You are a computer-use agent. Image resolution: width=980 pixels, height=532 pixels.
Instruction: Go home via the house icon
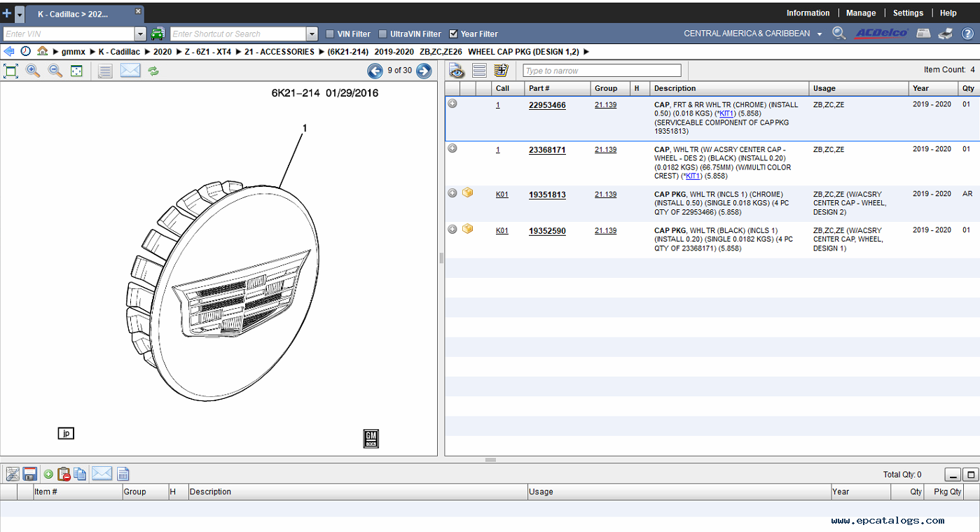43,51
